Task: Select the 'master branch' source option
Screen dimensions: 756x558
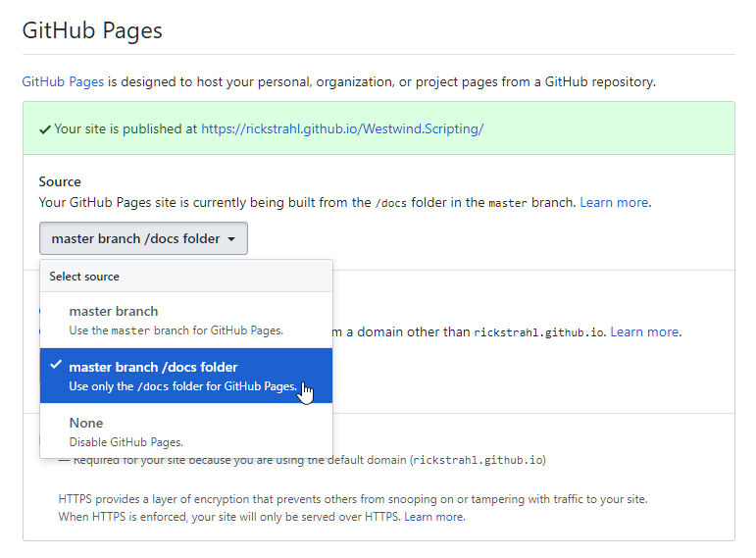Action: [x=186, y=321]
